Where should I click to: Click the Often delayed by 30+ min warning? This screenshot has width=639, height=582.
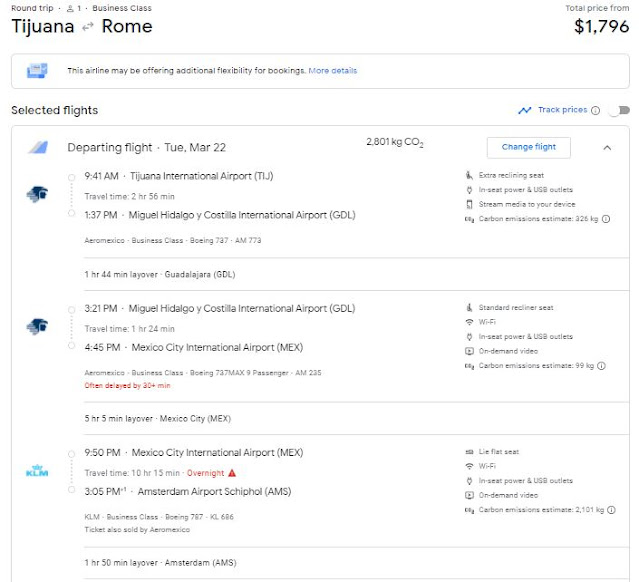pos(128,385)
